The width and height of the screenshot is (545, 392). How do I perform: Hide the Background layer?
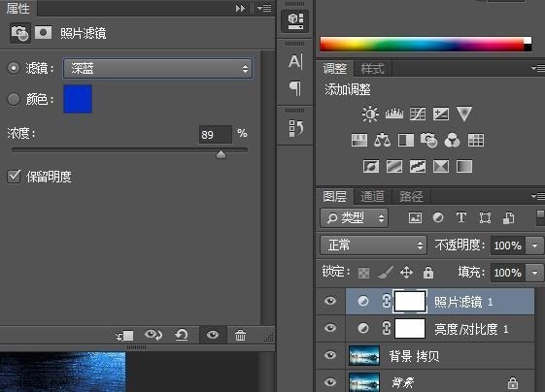tap(330, 382)
